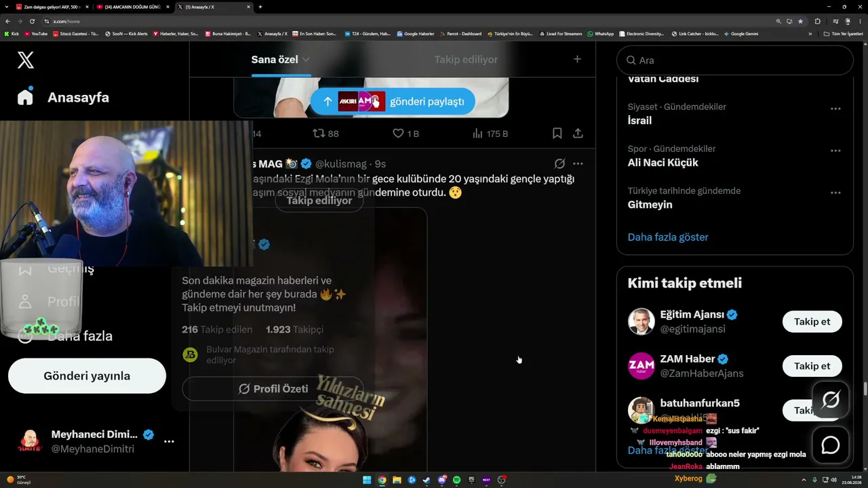View analytics showing 175 B views
Screen dimensions: 868x488
[490, 134]
